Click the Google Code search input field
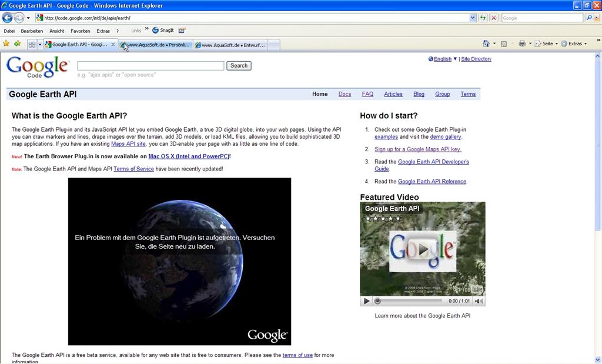 pyautogui.click(x=150, y=66)
